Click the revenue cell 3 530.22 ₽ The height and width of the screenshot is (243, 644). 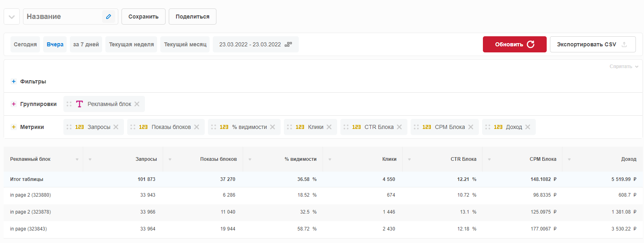tap(624, 229)
